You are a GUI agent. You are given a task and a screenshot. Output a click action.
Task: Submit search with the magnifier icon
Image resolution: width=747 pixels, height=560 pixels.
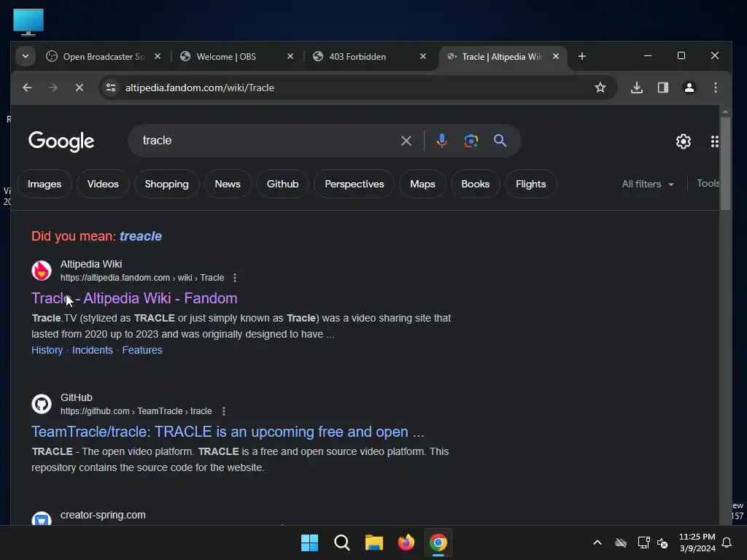click(500, 141)
